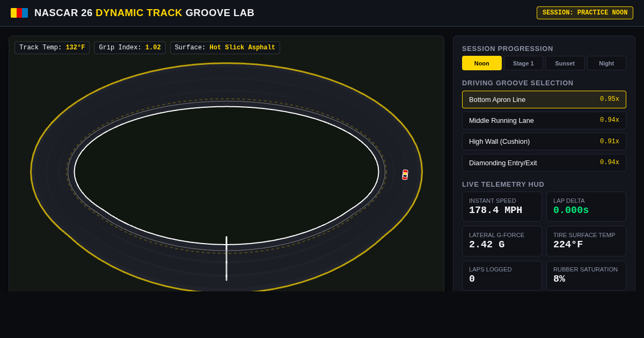Image resolution: width=644 pixels, height=338 pixels.
Task: Click the oval track infield area
Action: coord(226,174)
